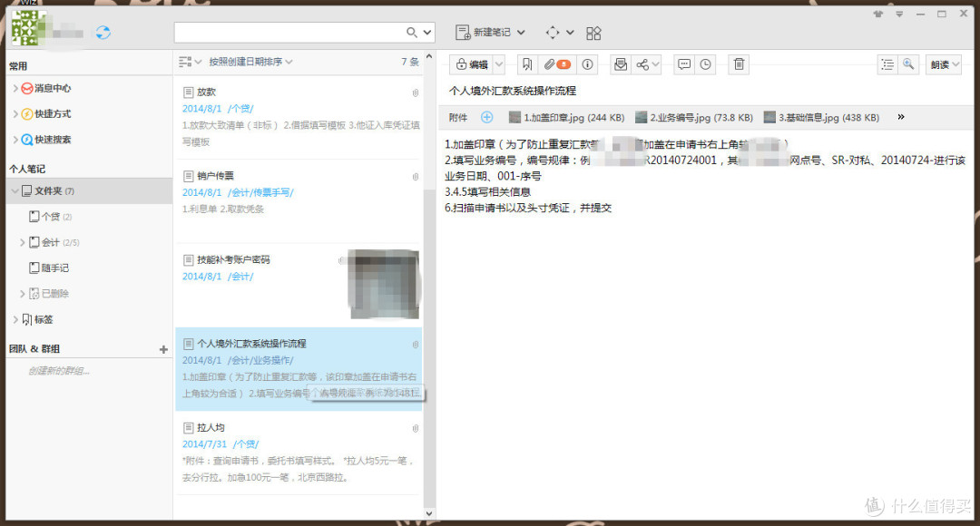Click the add attachment plus icon
This screenshot has width=980, height=526.
pyautogui.click(x=487, y=117)
